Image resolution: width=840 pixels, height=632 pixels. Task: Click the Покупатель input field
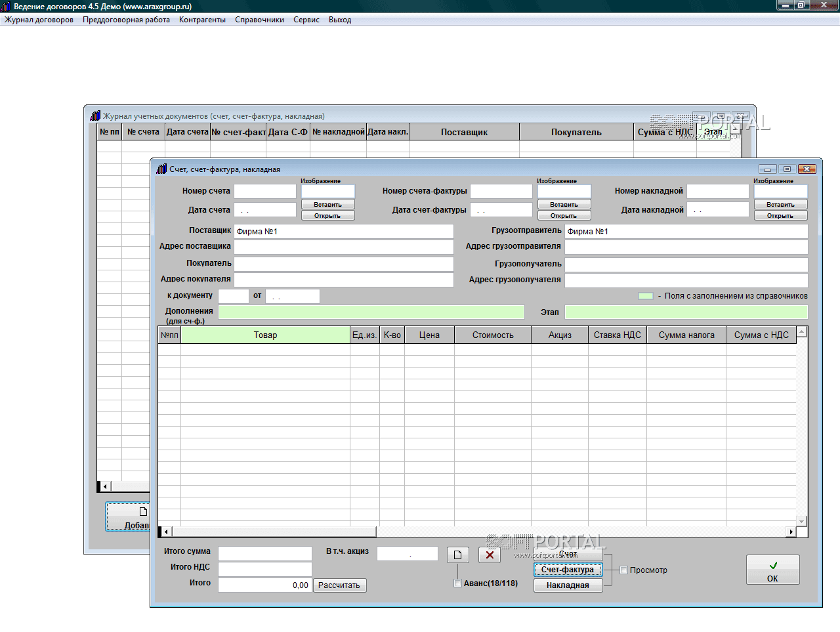[344, 264]
